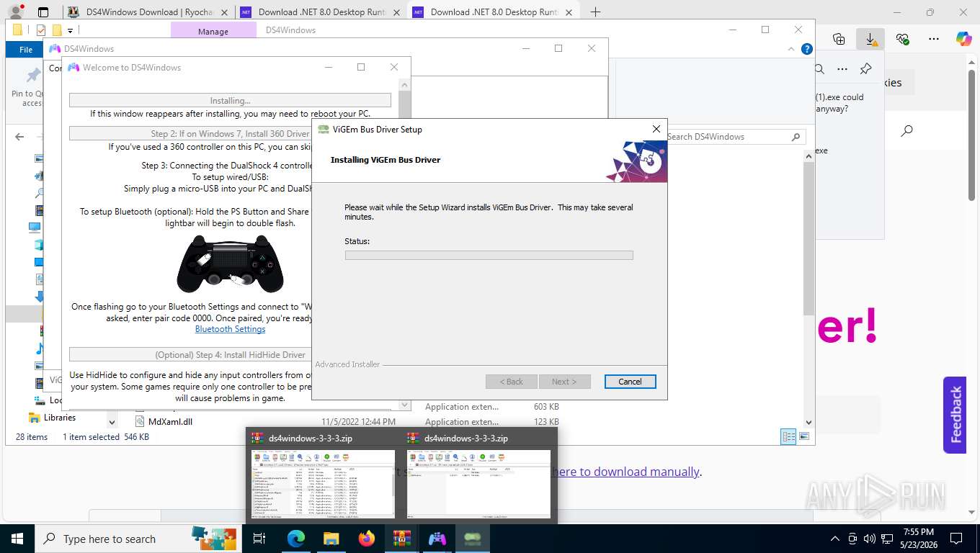980x553 pixels.
Task: Open a new Edge tab
Action: pos(595,12)
